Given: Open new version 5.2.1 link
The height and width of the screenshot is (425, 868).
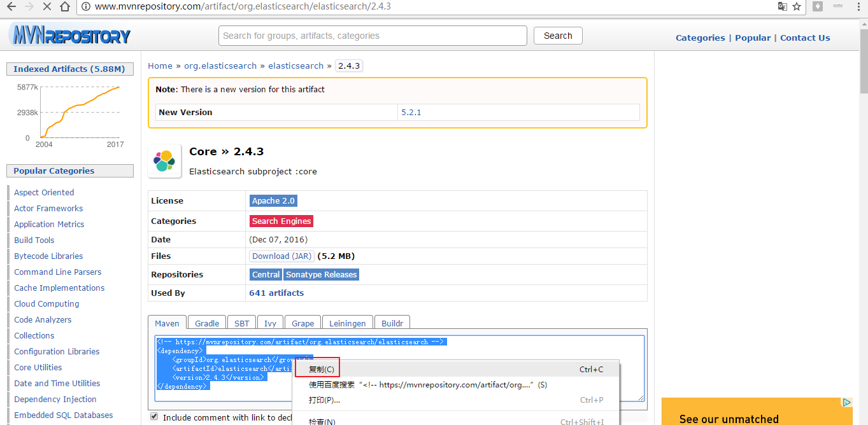Looking at the screenshot, I should click(411, 112).
